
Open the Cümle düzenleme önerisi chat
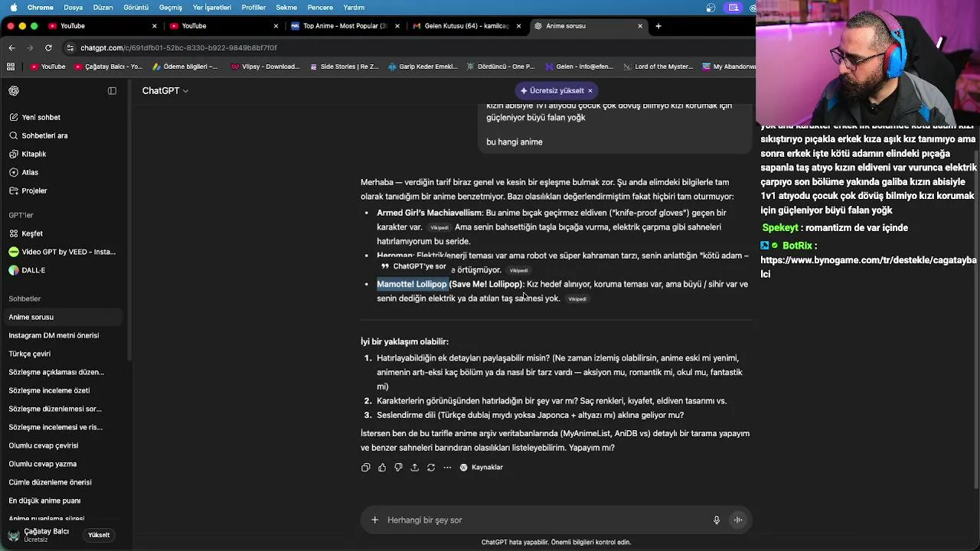[61, 482]
